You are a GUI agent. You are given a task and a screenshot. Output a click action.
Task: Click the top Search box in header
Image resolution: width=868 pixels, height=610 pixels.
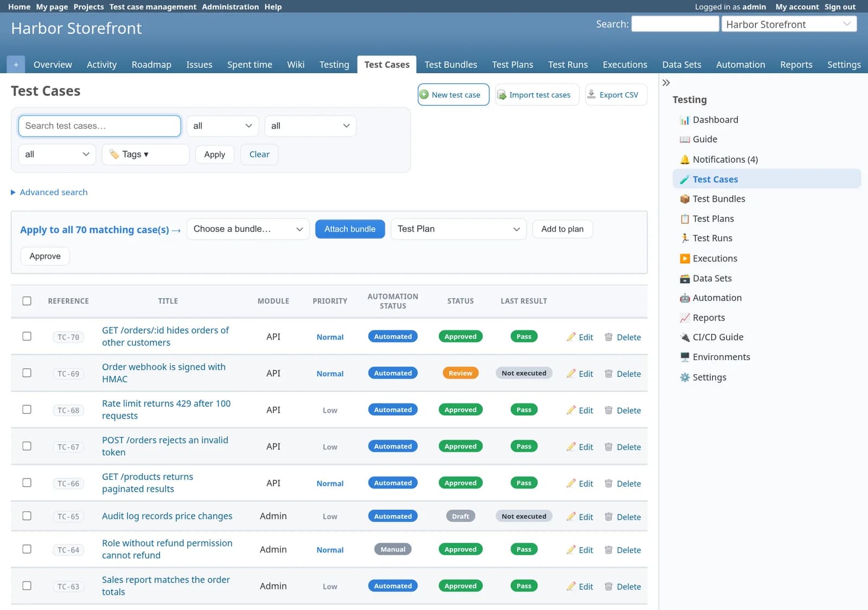tap(675, 24)
